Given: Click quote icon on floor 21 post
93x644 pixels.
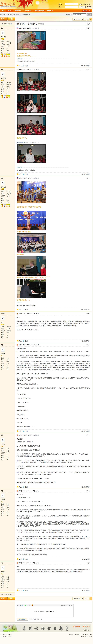Looking at the screenshot, I should coord(24,66).
